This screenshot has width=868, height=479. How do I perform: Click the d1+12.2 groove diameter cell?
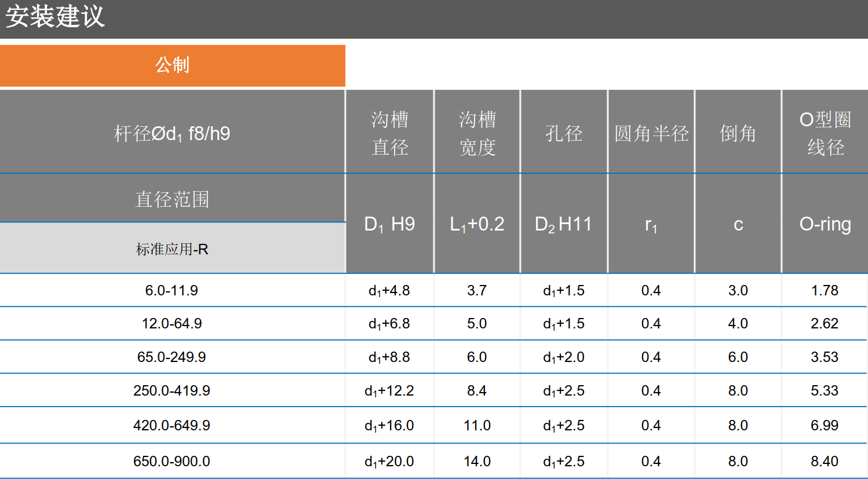coord(389,391)
